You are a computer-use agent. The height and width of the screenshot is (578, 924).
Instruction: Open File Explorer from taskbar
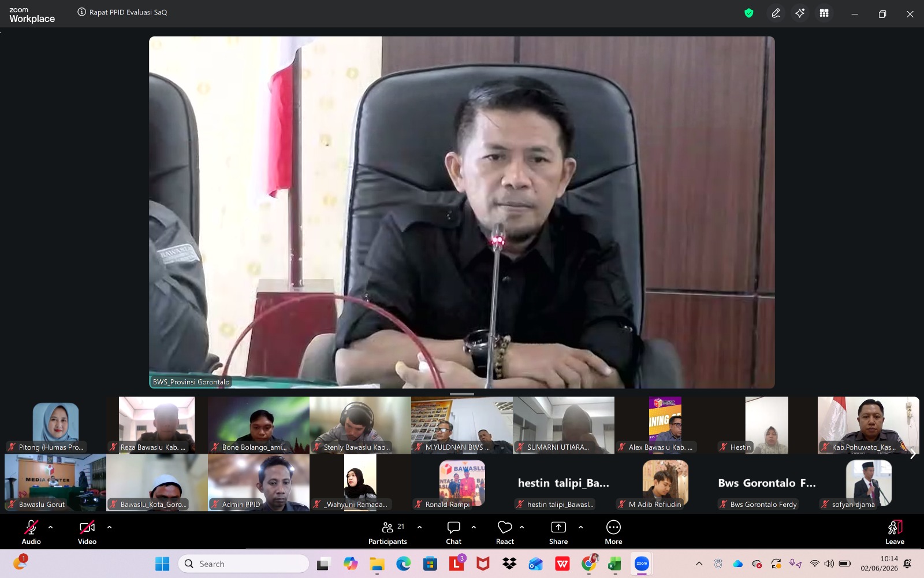pos(377,564)
